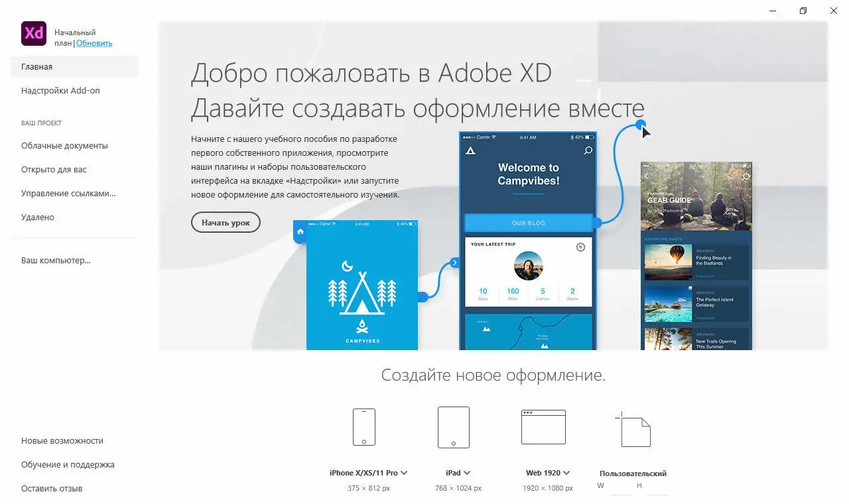
Task: Expand the Web 1920 size dropdown
Action: point(566,473)
